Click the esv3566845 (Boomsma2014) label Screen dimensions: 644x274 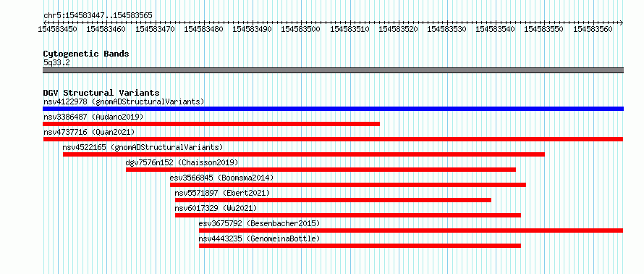(x=221, y=178)
